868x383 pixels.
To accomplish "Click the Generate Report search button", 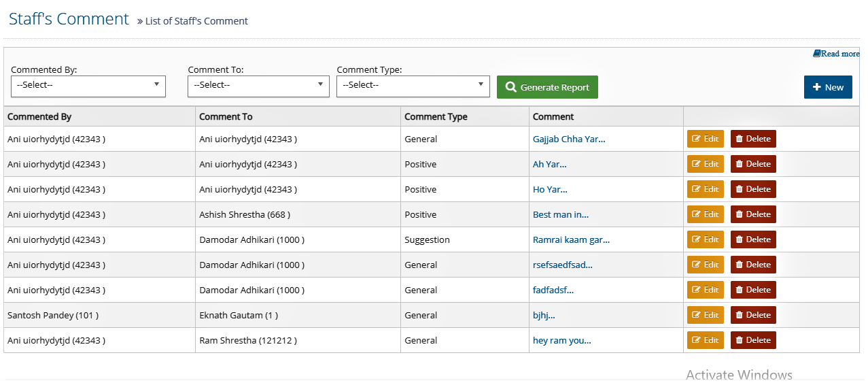I will (x=547, y=87).
